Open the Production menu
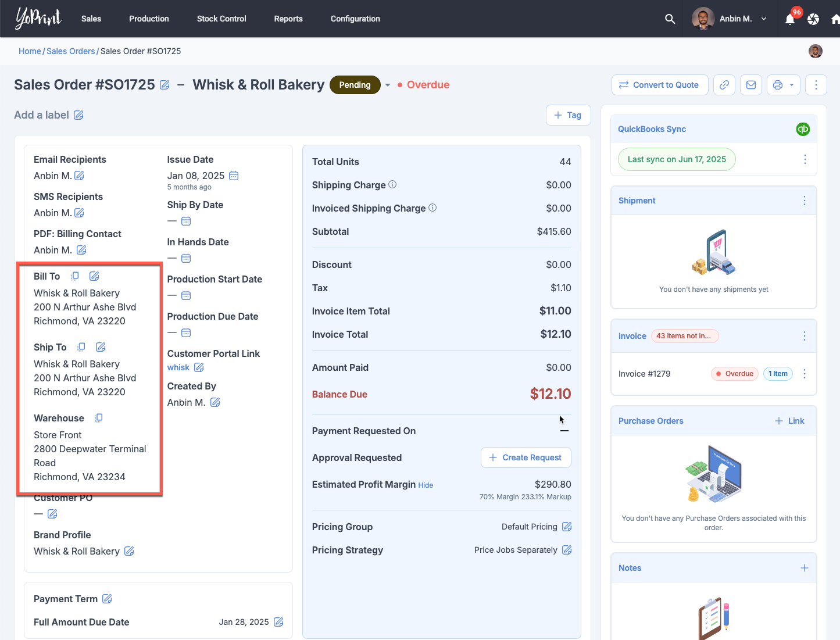 [x=149, y=19]
